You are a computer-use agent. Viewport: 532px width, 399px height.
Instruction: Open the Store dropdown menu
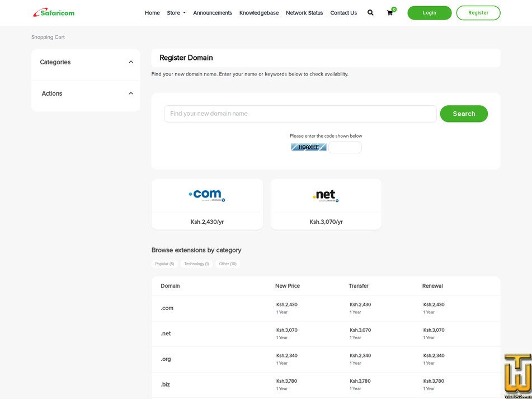(x=176, y=13)
